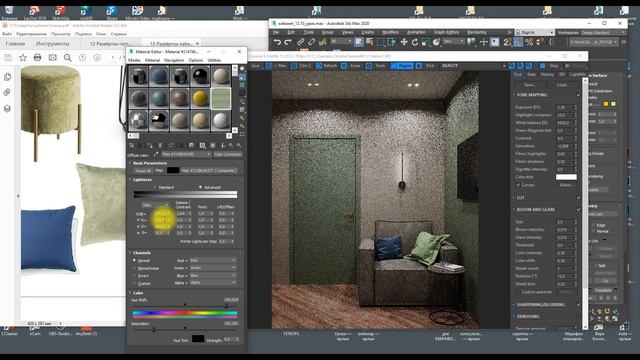Open Gain mode dropdown in Lightness
The image size is (640, 360).
tap(155, 205)
